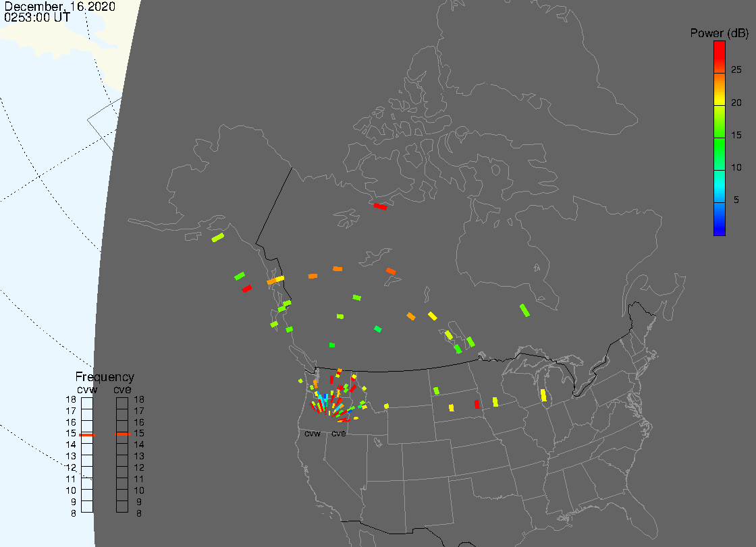
Task: Click the red echo marker in eastern South Dakota
Action: point(477,404)
